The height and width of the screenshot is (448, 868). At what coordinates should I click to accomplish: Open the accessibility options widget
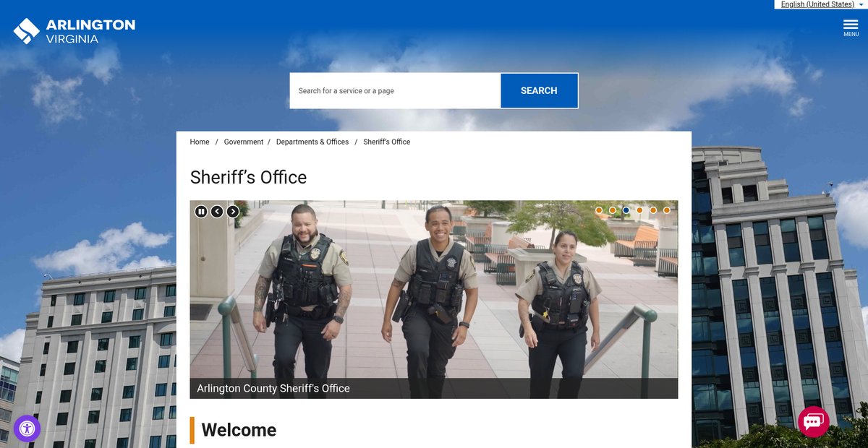(27, 428)
